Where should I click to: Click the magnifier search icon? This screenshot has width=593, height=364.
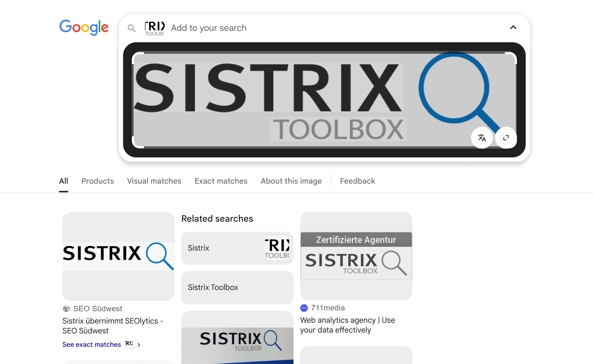click(132, 28)
